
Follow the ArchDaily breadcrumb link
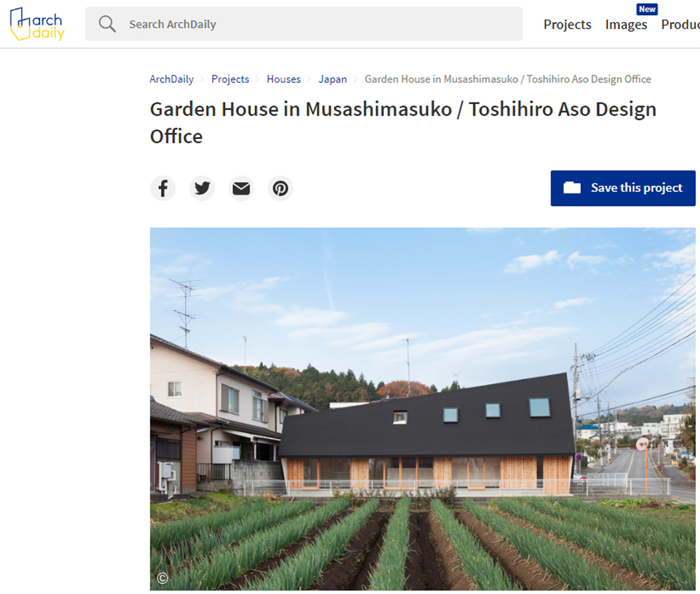pos(171,79)
